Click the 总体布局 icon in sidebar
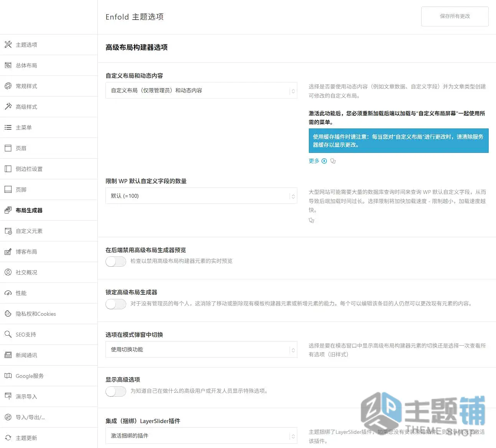496x448 pixels. (x=8, y=65)
